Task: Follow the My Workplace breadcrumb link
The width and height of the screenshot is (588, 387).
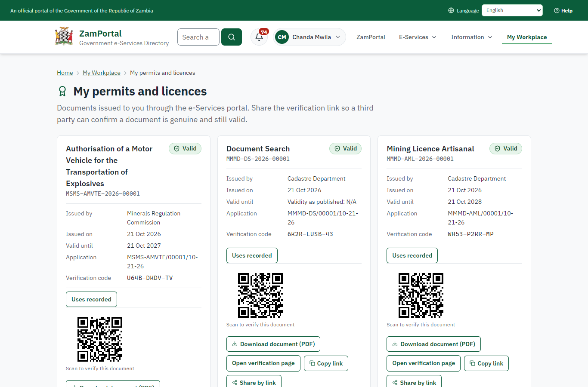Action: pyautogui.click(x=102, y=73)
